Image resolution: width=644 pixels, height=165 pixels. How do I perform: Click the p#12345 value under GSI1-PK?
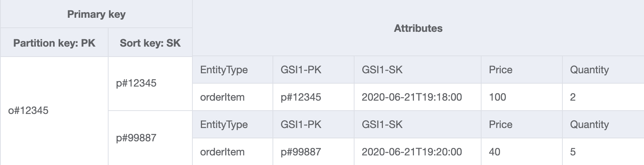click(301, 97)
